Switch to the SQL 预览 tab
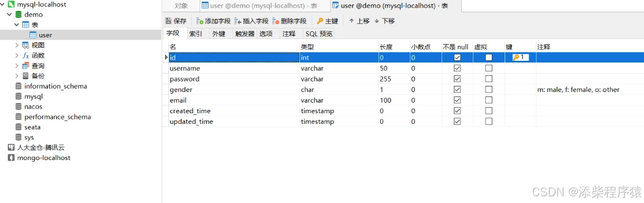Image resolution: width=644 pixels, height=203 pixels. coord(318,33)
